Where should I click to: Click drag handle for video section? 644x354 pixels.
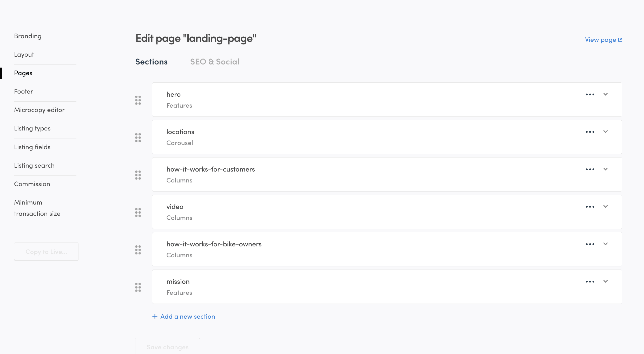138,212
